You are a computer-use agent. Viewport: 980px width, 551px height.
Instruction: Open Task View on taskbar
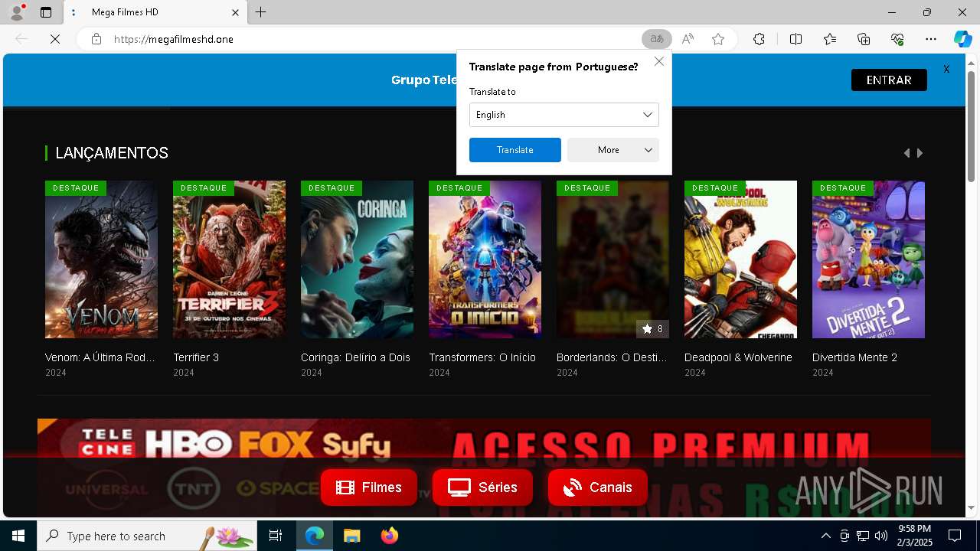(276, 536)
